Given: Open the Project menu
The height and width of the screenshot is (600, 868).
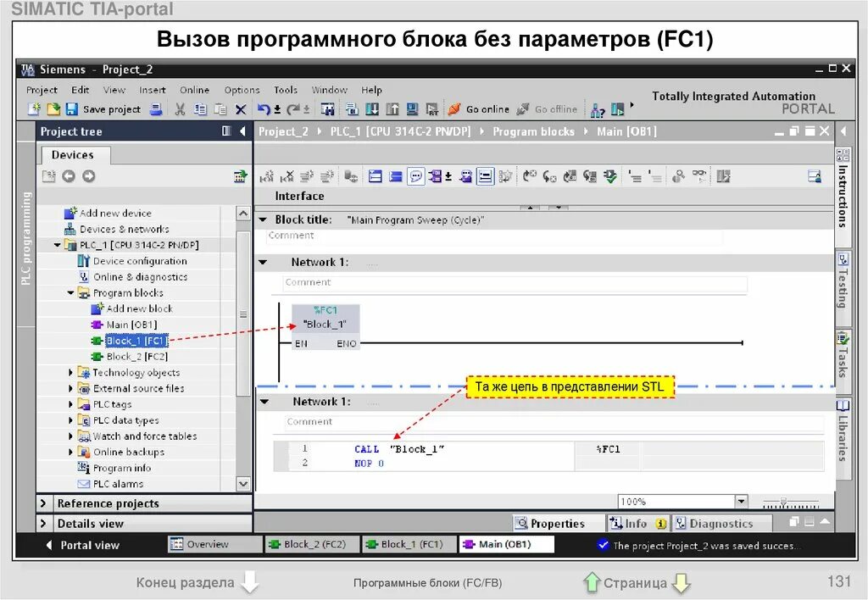Looking at the screenshot, I should (42, 90).
